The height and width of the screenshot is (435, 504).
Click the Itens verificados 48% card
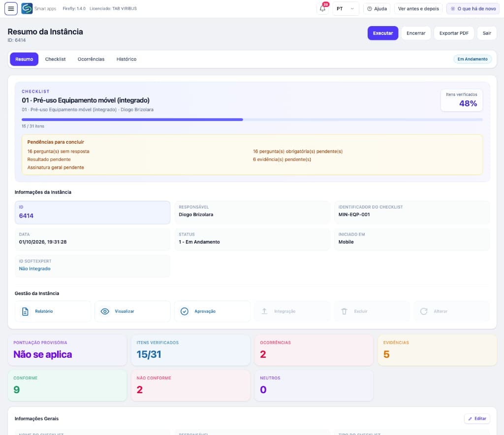pos(461,100)
